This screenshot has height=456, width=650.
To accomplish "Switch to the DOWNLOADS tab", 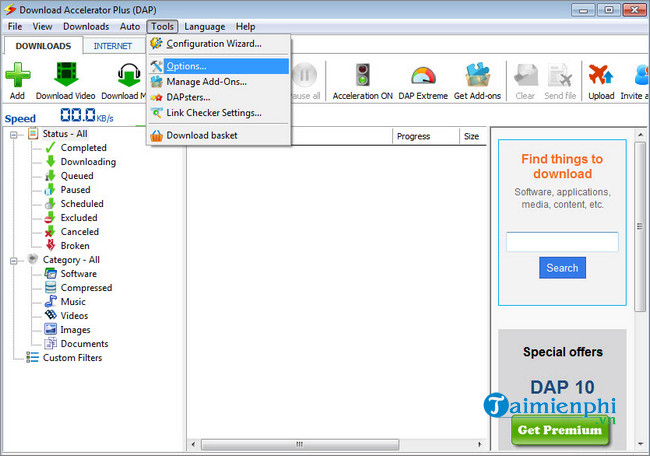I will [43, 46].
